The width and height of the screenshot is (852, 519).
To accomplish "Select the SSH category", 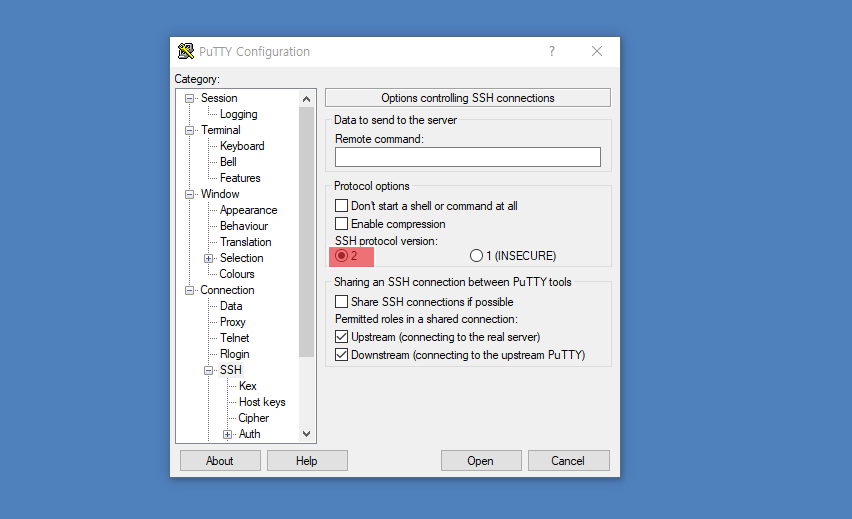I will point(231,370).
